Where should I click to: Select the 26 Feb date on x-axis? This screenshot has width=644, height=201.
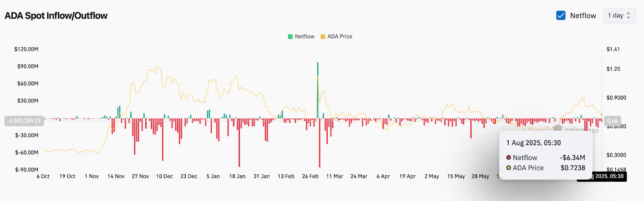310,176
